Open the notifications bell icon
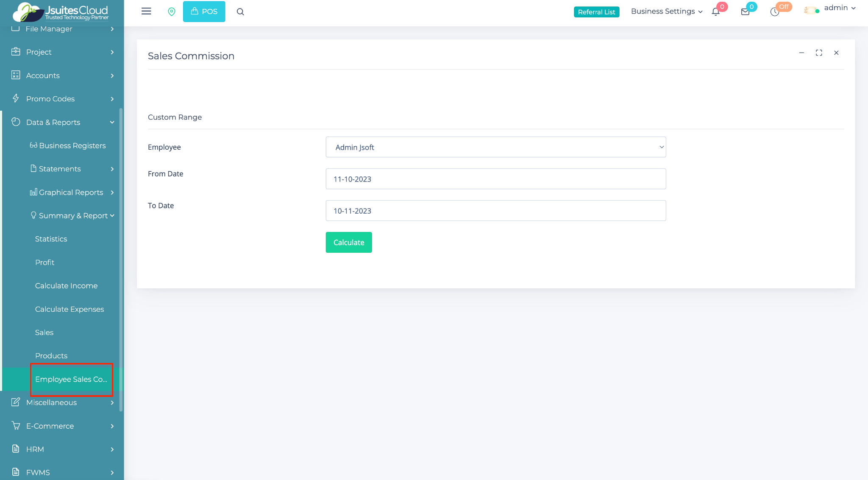868x480 pixels. (716, 12)
